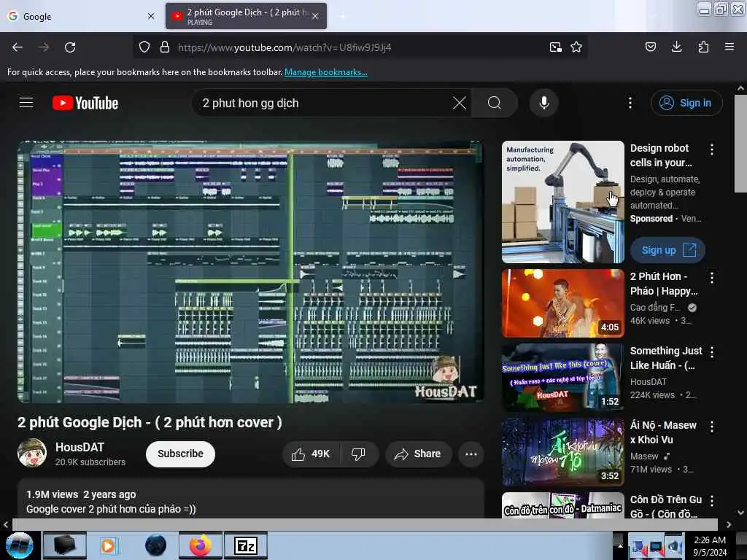
Task: Open the robot cells ad thumbnail
Action: click(x=562, y=202)
